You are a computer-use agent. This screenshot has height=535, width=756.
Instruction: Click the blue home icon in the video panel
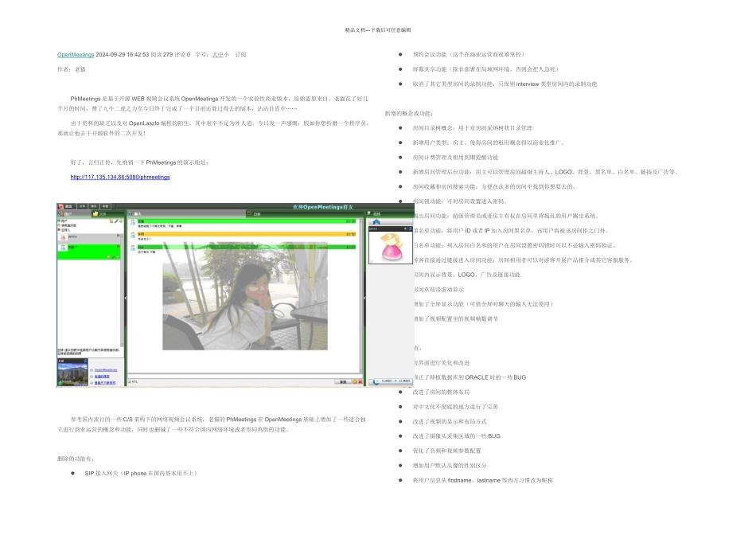(x=376, y=222)
